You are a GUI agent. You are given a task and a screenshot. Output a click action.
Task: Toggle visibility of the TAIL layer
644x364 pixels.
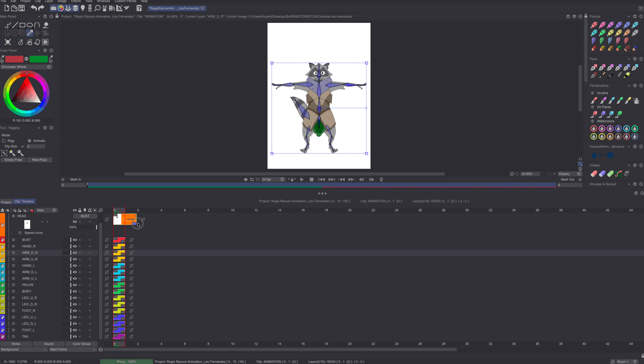pos(75,337)
